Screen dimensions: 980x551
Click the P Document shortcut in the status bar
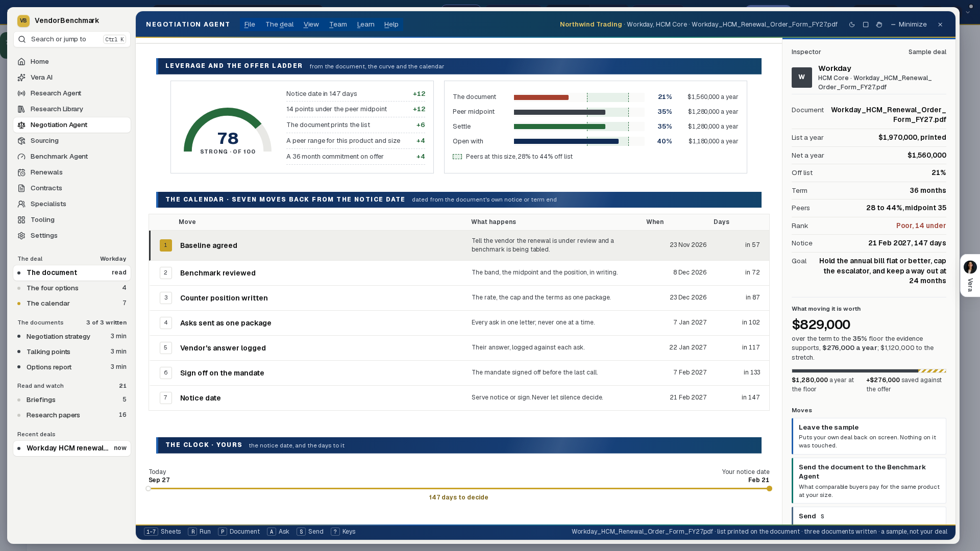(239, 532)
